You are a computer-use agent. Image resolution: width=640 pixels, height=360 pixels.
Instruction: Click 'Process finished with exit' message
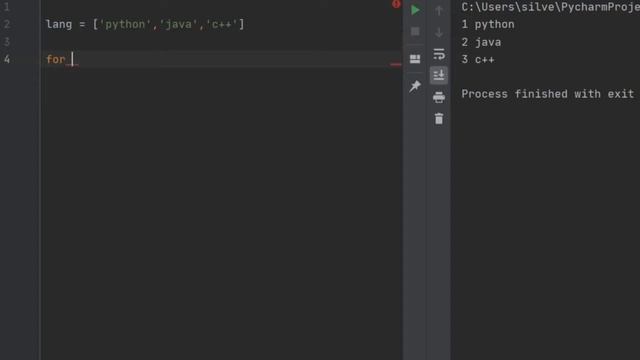point(548,94)
